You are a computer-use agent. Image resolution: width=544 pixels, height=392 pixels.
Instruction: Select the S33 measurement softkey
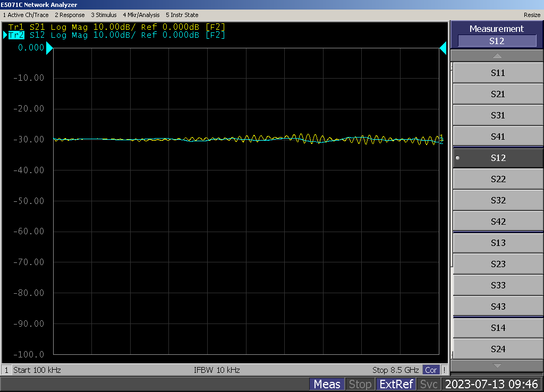click(x=497, y=285)
